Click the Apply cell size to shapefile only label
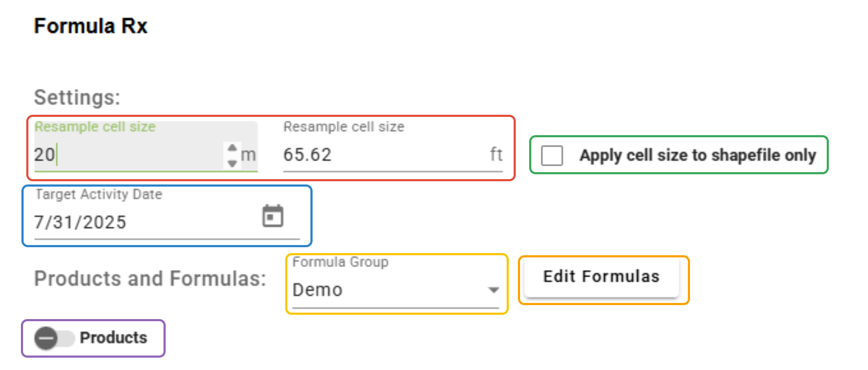 698,156
